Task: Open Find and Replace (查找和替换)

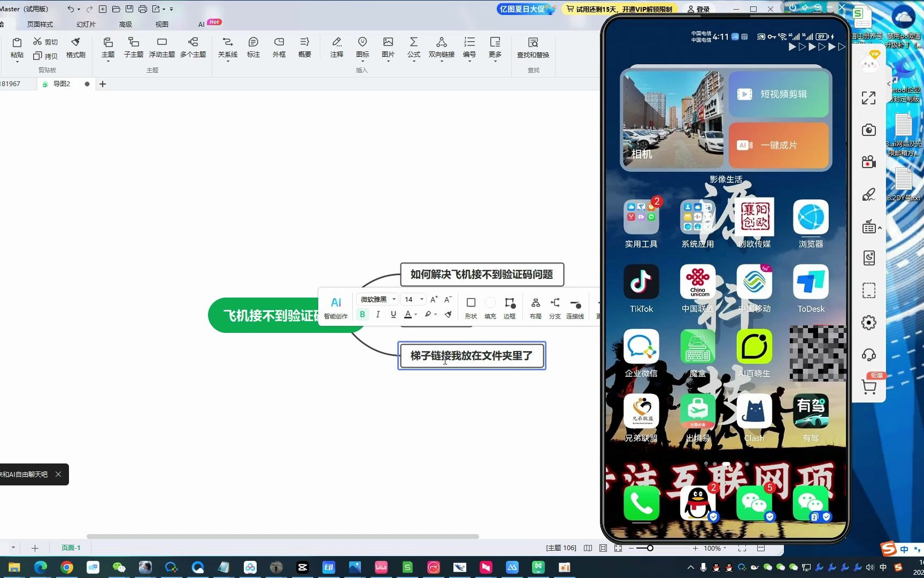Action: coord(533,47)
